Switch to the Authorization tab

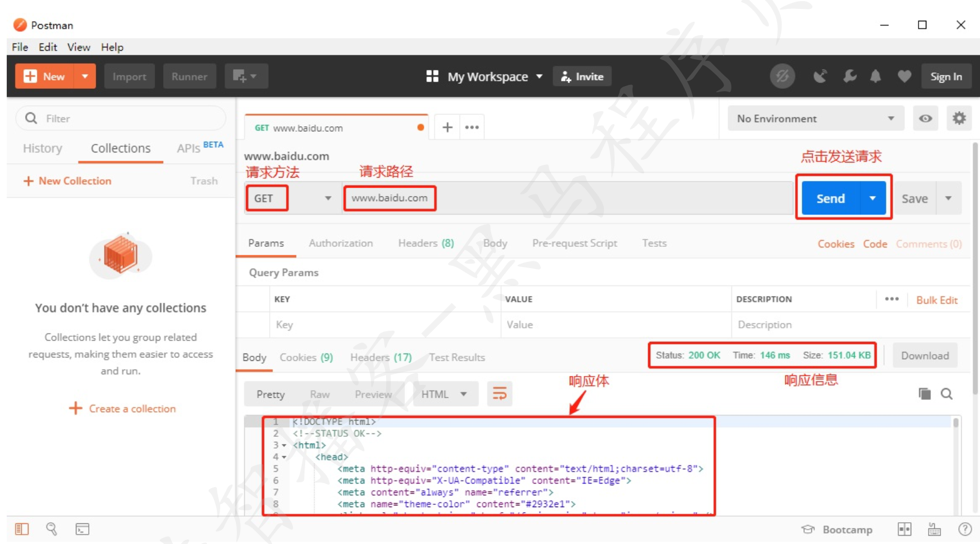[341, 243]
